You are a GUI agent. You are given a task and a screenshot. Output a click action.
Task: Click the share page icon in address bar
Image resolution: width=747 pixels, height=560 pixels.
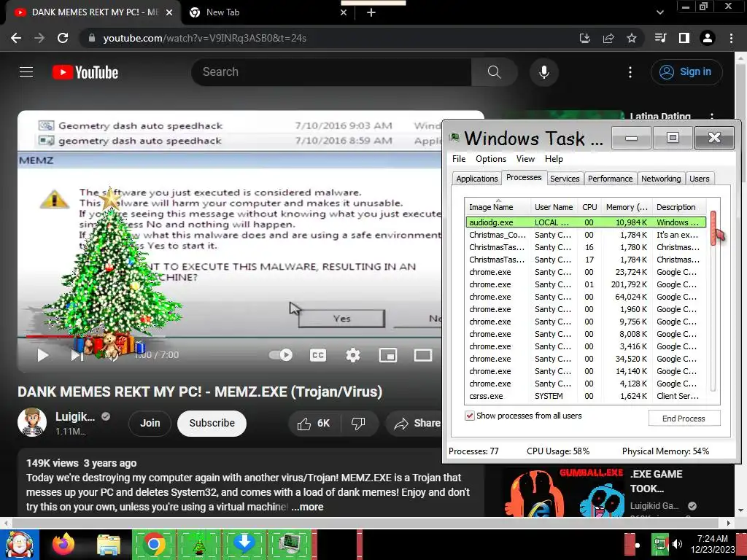tap(608, 38)
